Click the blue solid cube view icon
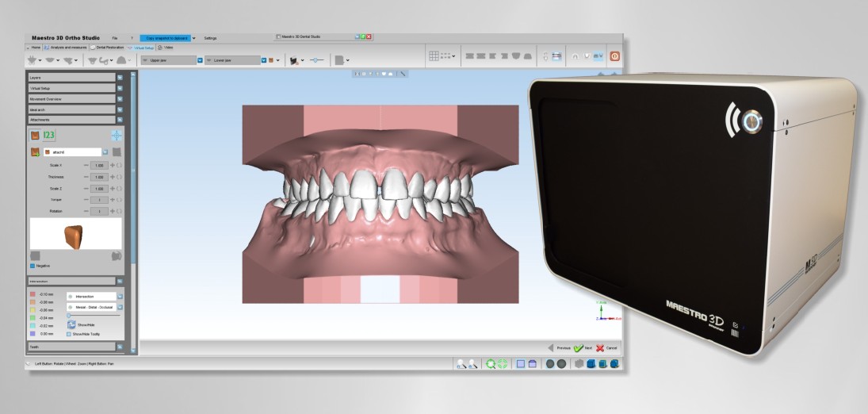The height and width of the screenshot is (414, 868). (x=591, y=363)
